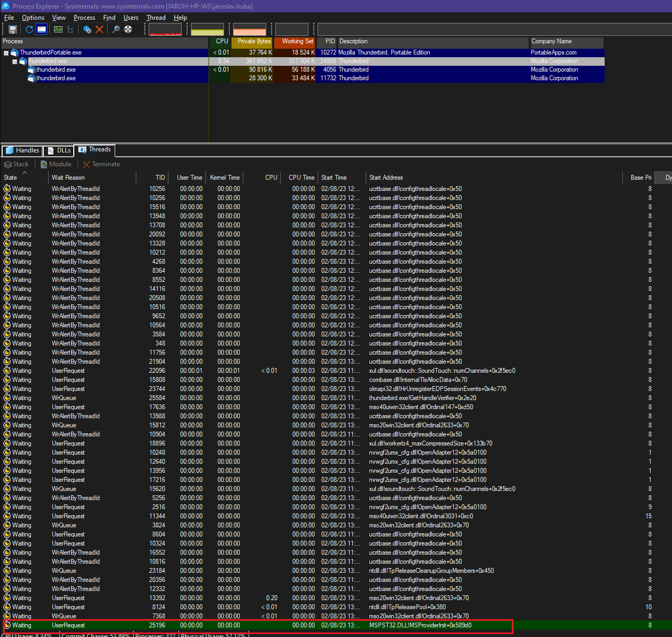This screenshot has height=637, width=672.
Task: Switch to the DLLs tab
Action: pyautogui.click(x=59, y=150)
